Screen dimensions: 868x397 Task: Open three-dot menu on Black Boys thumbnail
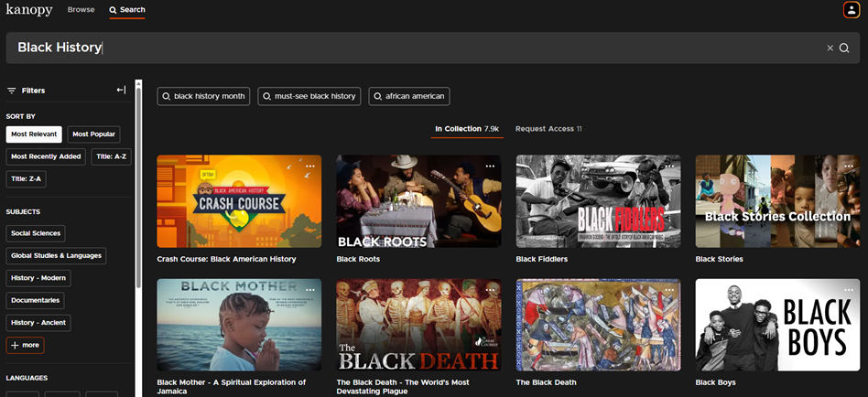tap(849, 290)
